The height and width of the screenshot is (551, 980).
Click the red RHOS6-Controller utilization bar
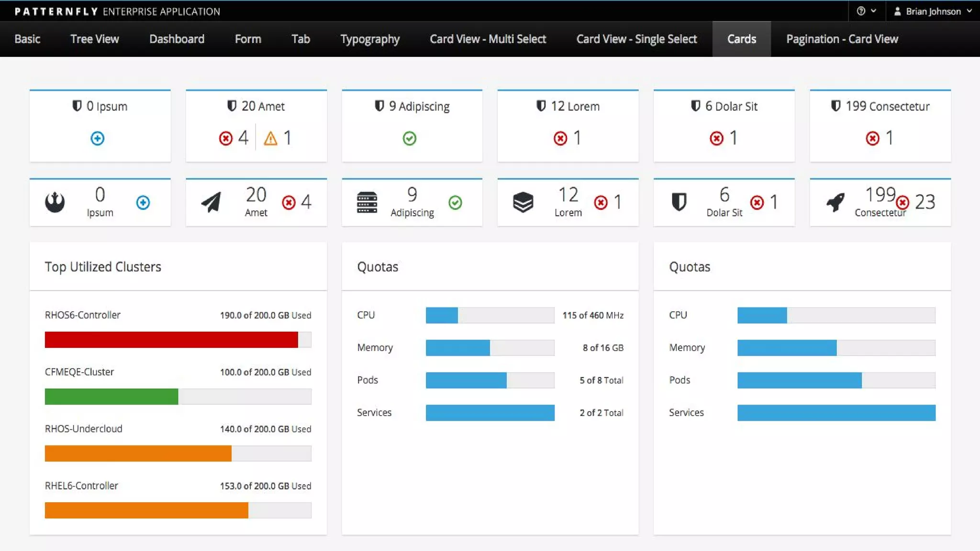pyautogui.click(x=171, y=340)
